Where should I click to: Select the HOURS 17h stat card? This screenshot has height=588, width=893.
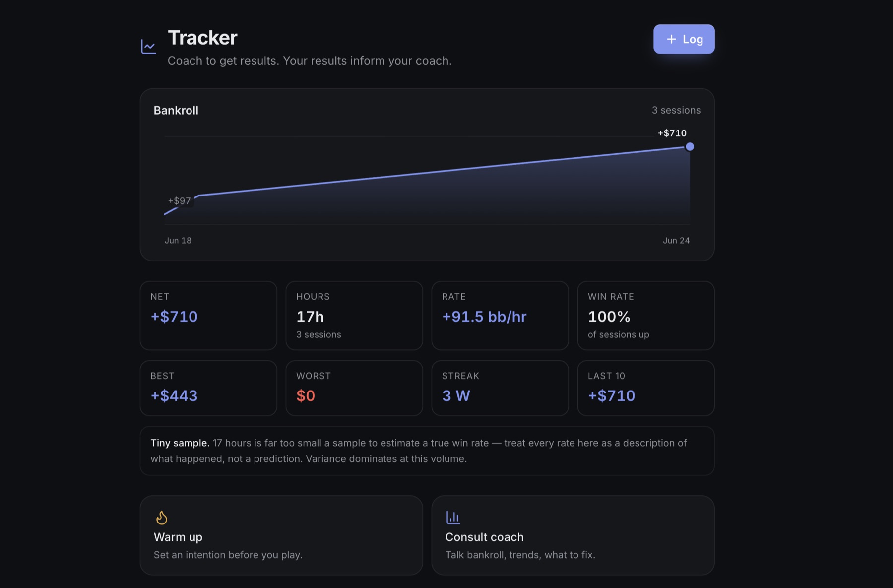point(354,316)
